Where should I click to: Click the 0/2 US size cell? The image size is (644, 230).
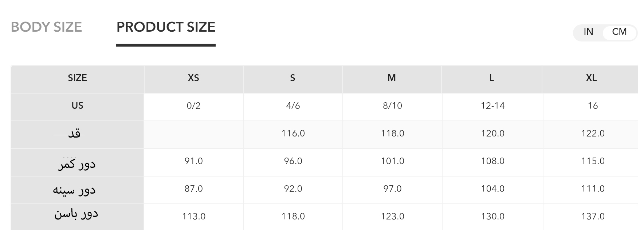(x=193, y=106)
